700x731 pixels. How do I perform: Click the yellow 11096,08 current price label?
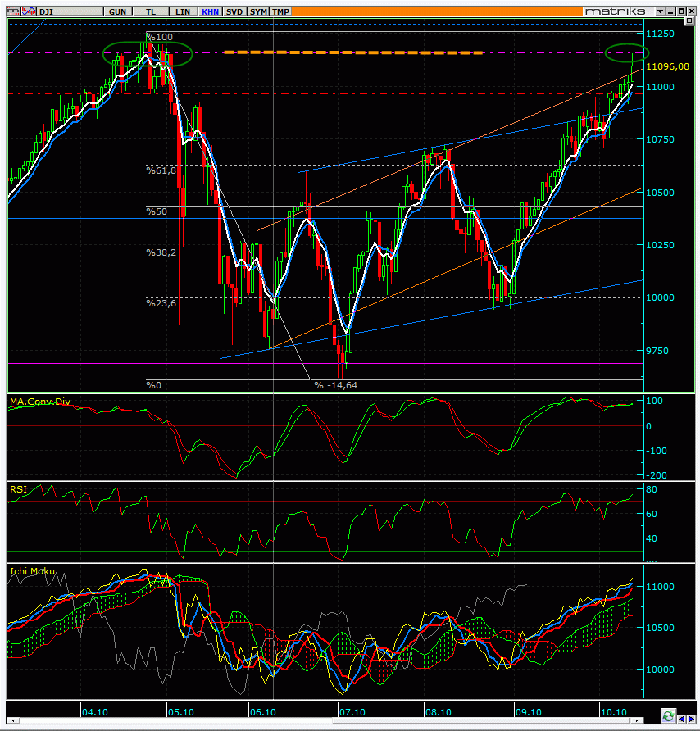click(x=665, y=66)
